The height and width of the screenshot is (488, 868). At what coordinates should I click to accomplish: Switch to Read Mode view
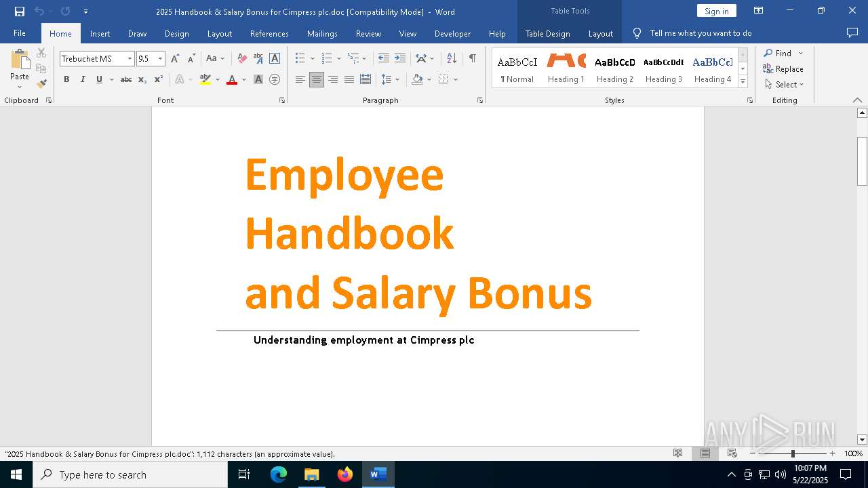click(x=677, y=453)
